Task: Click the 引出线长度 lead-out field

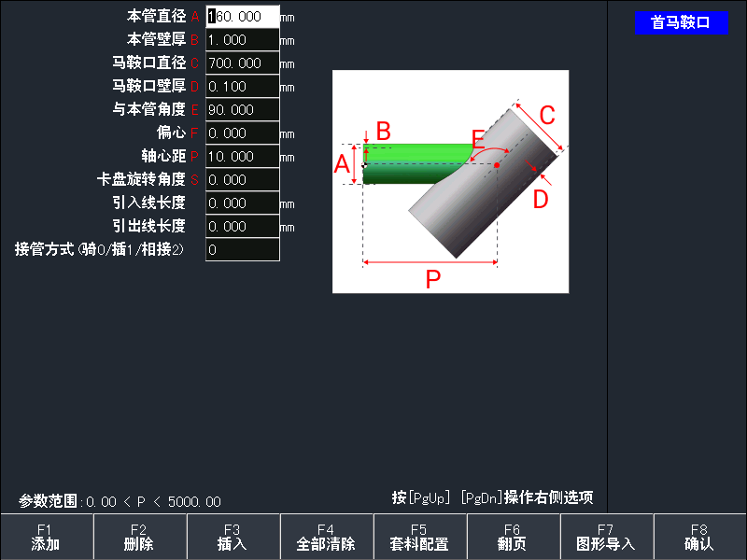Action: [241, 226]
